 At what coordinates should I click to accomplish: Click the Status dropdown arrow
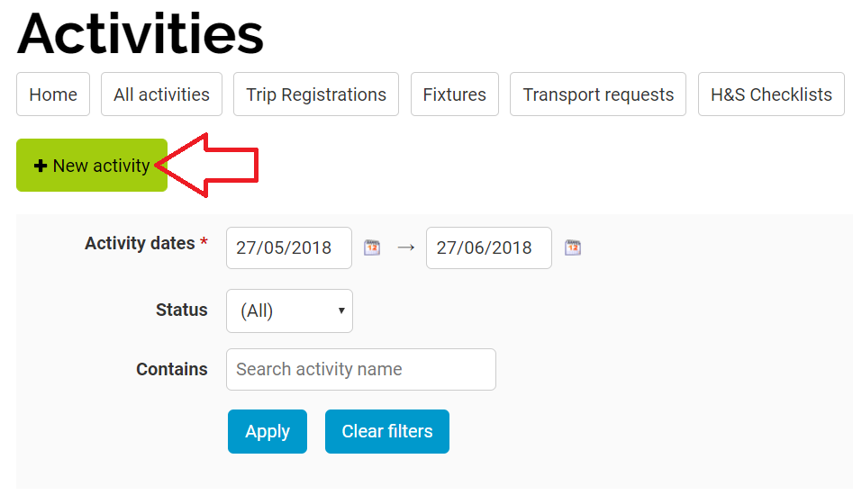coord(341,311)
